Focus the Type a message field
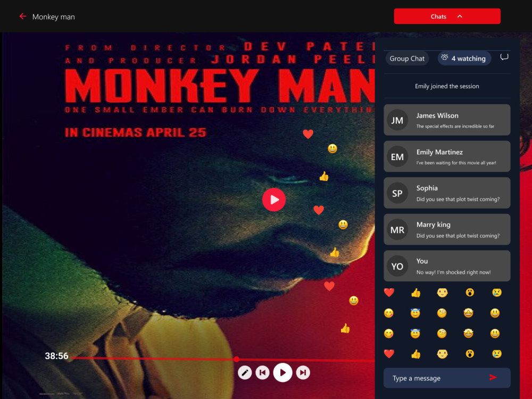This screenshot has height=399, width=532. click(x=447, y=378)
